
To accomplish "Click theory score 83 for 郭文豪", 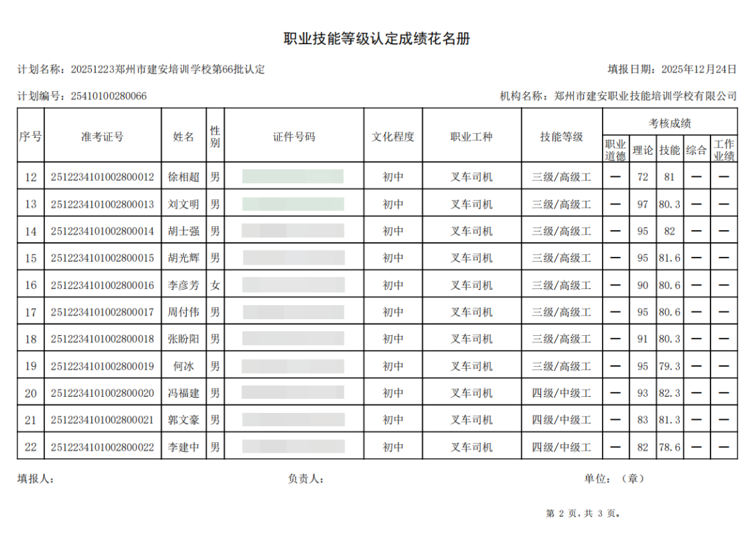I will pos(643,420).
